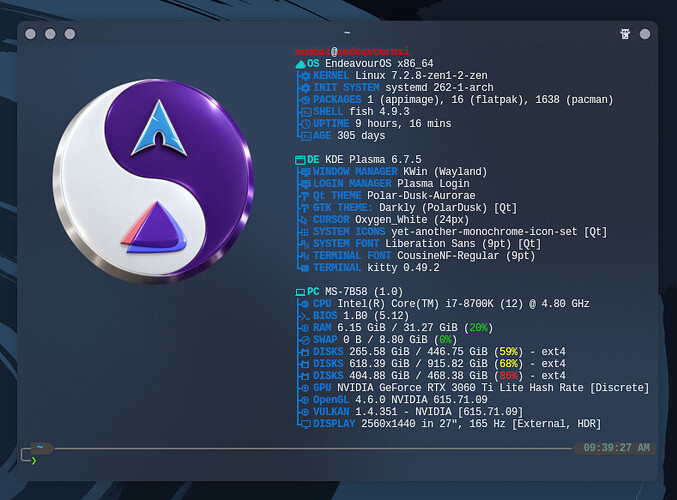Click the icon beside GPU
677x500 pixels.
pos(305,388)
